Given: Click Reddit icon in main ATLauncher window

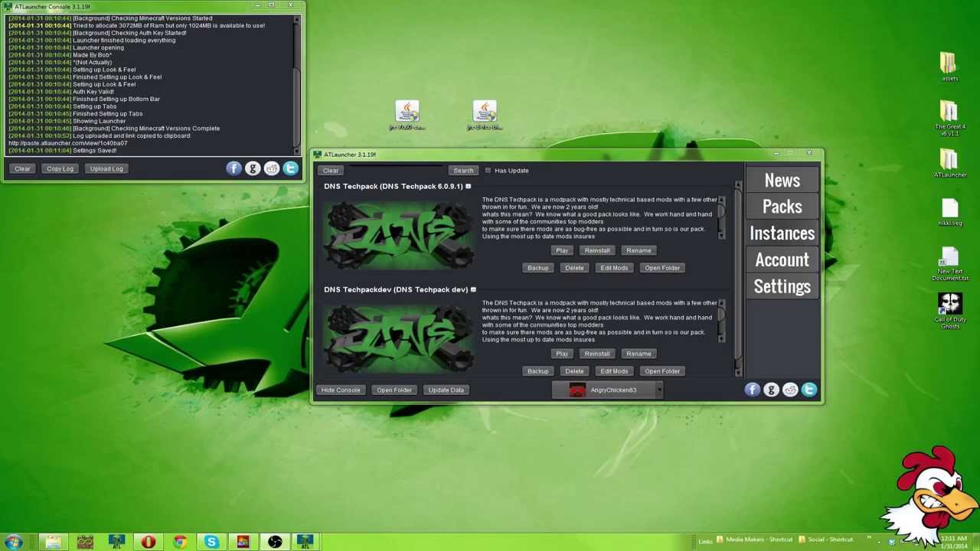Looking at the screenshot, I should tap(790, 390).
